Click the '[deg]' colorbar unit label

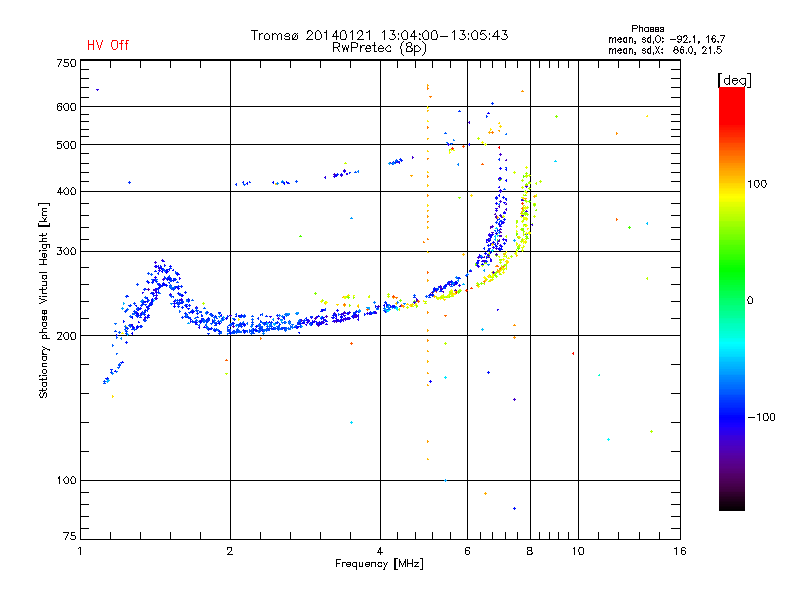tap(734, 80)
